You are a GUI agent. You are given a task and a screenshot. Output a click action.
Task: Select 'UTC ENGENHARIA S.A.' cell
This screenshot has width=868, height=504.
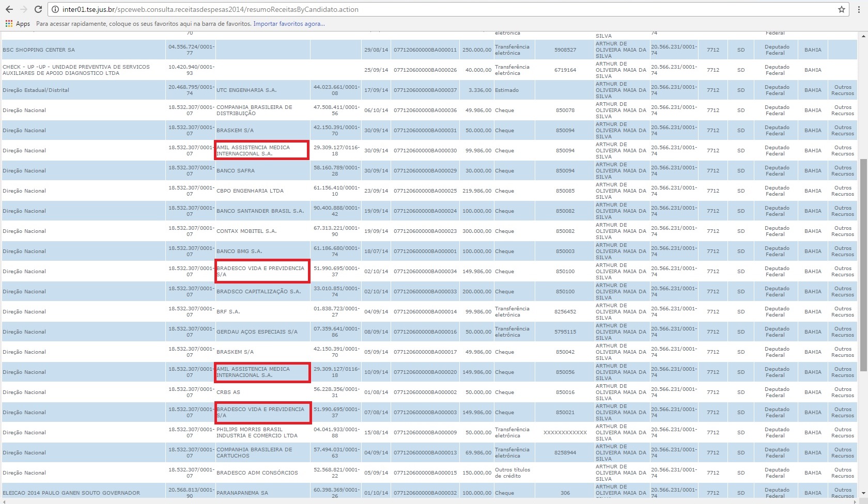(x=262, y=90)
